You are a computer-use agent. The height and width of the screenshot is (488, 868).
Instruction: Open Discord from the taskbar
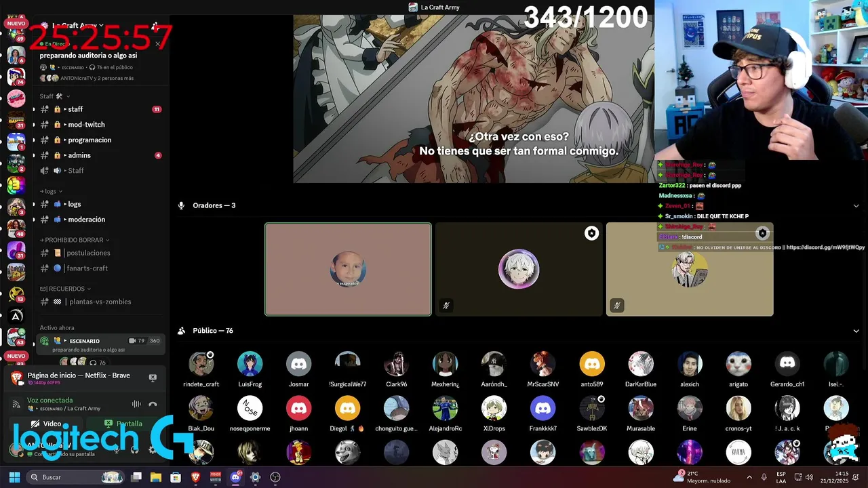235,477
